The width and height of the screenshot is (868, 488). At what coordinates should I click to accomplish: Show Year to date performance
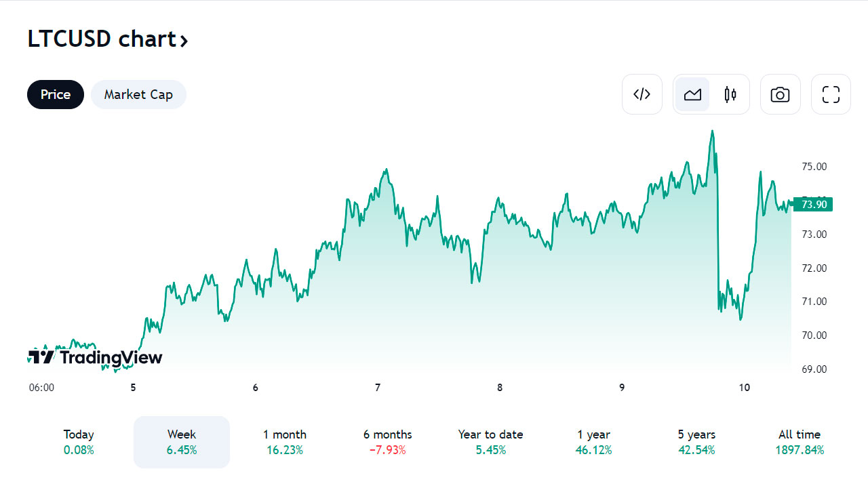[x=491, y=442]
